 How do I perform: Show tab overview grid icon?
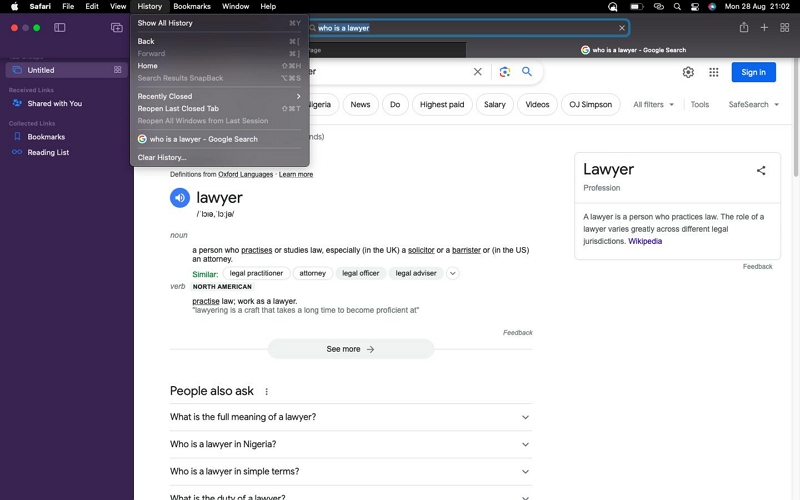point(785,28)
